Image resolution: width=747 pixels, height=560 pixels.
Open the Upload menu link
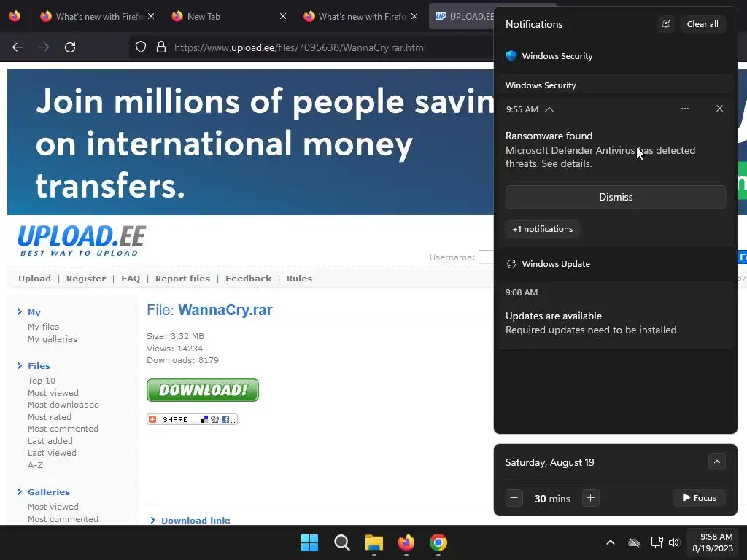tap(34, 279)
